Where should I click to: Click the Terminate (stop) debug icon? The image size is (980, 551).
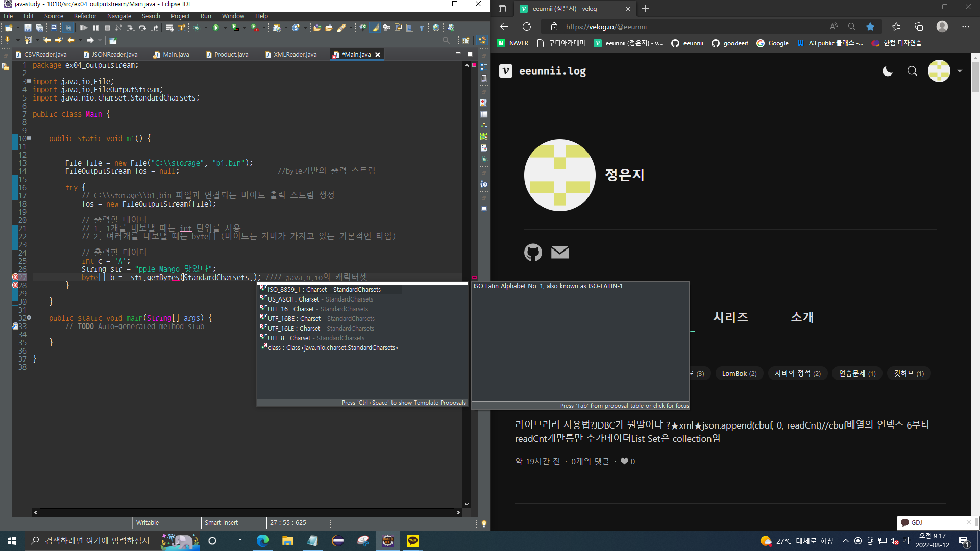tap(107, 28)
